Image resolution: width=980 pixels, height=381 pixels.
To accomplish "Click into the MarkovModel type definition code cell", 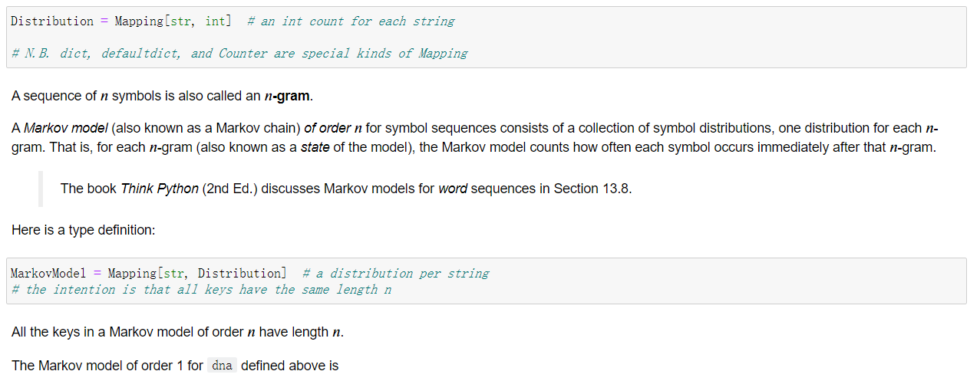I will click(x=691, y=281).
